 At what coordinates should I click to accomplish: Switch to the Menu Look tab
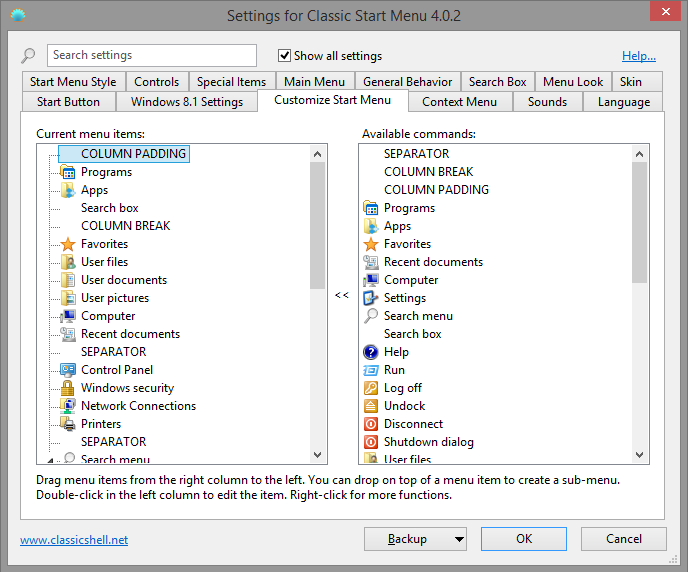click(x=573, y=82)
